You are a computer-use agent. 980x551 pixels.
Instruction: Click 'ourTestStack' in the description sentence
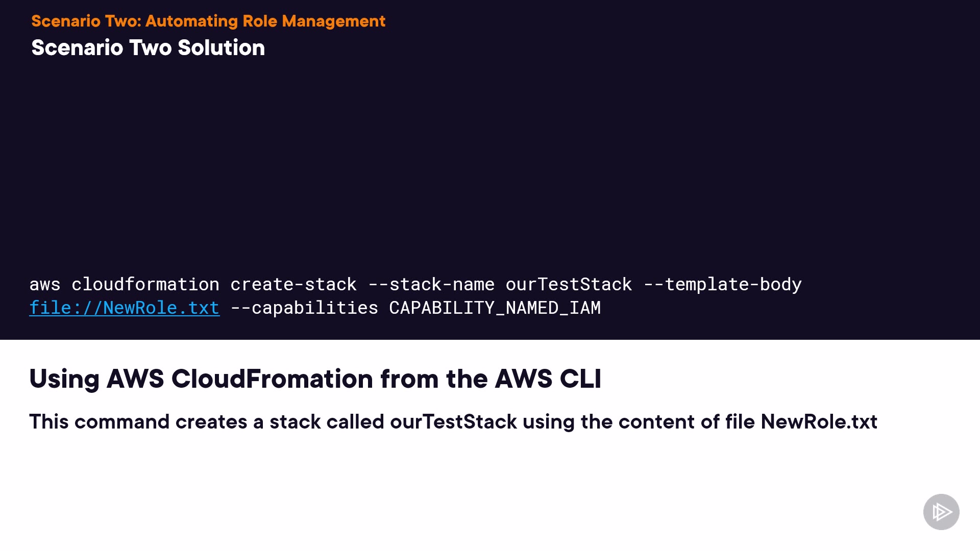453,422
